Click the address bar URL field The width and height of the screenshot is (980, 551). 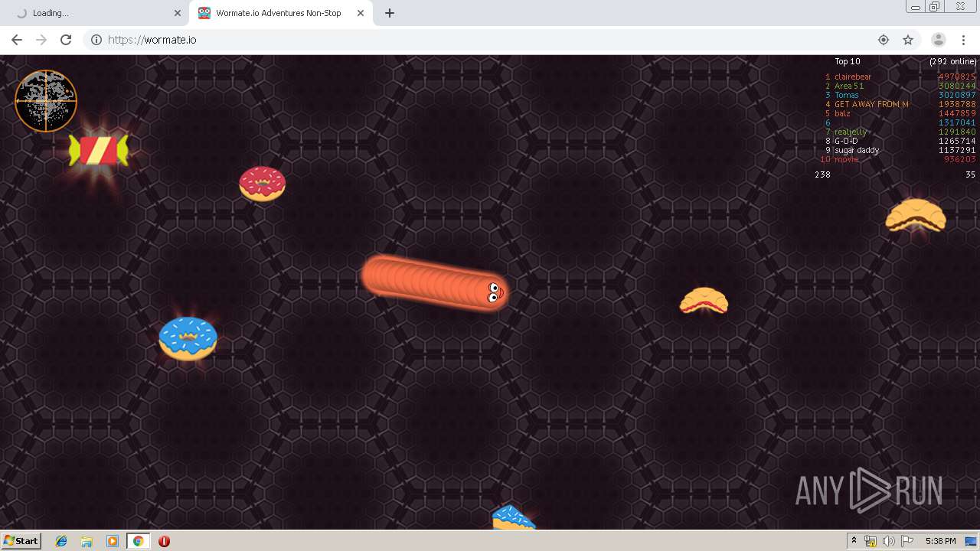click(490, 40)
